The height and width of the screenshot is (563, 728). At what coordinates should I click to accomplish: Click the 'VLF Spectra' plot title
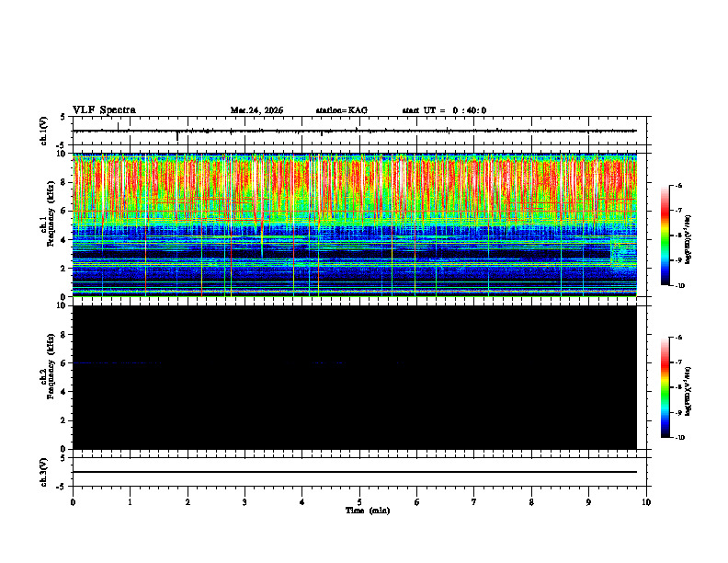point(104,110)
